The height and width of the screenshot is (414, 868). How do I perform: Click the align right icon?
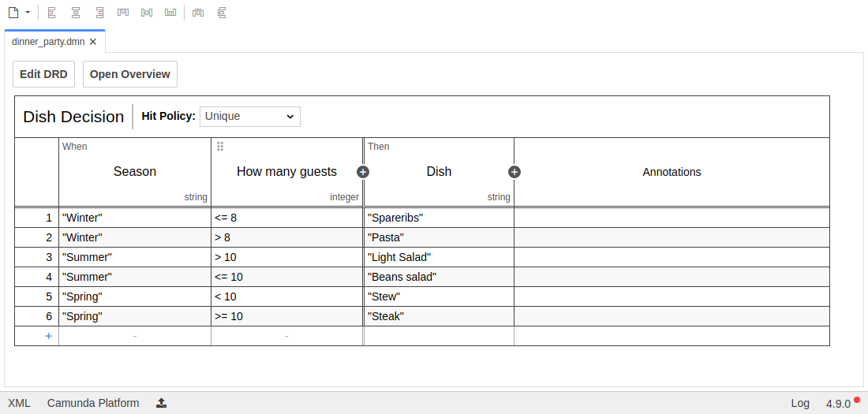coord(99,13)
